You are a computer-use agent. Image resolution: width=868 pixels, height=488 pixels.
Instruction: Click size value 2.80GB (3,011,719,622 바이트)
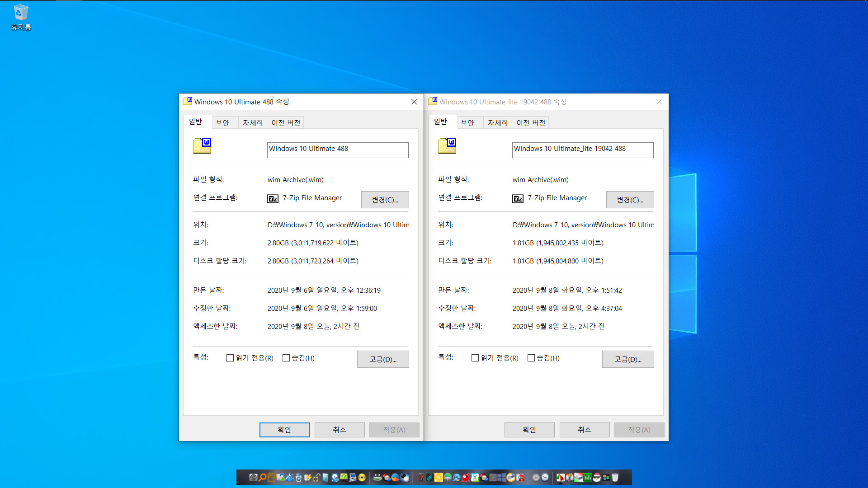313,243
